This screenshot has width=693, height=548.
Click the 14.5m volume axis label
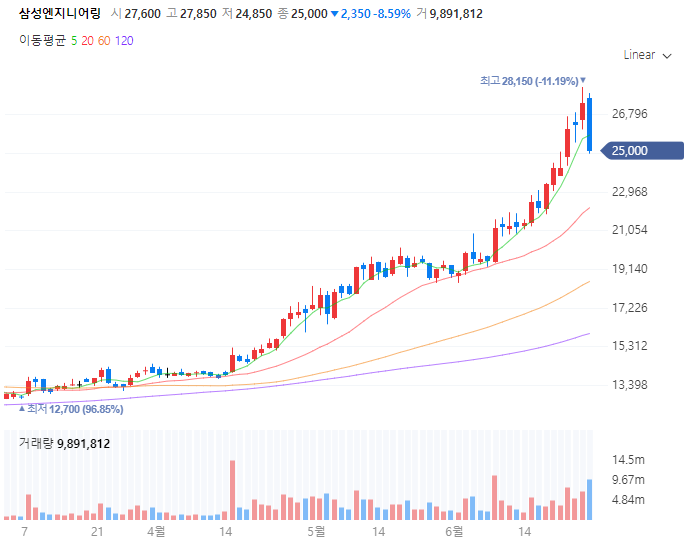(628, 460)
